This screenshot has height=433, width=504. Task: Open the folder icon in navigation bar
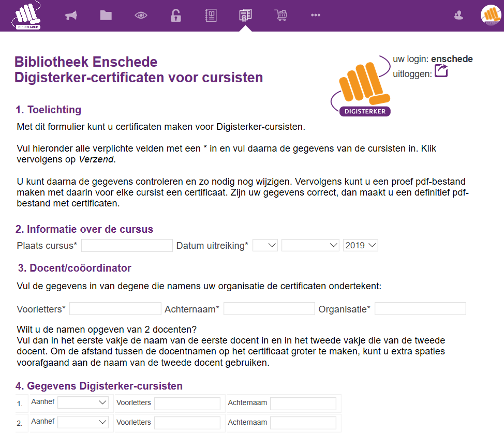(106, 15)
